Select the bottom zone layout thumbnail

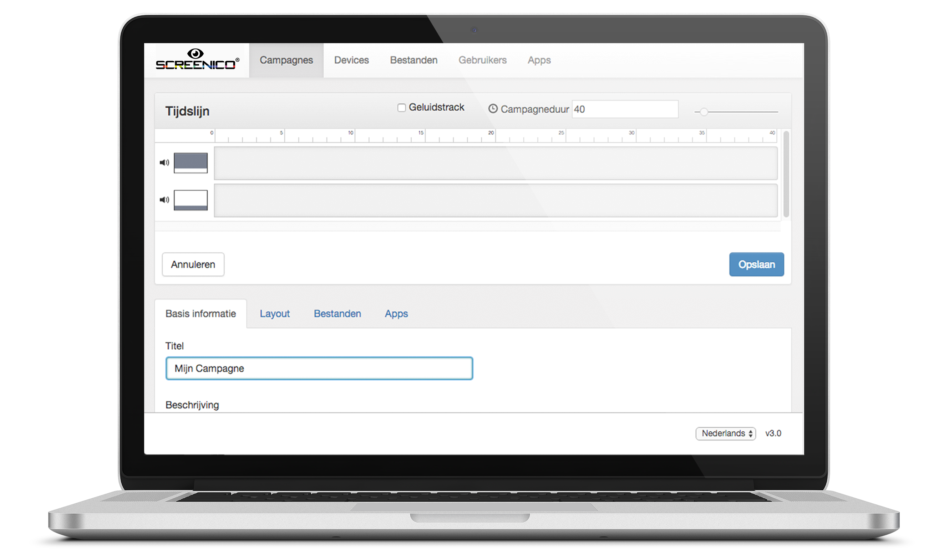pyautogui.click(x=191, y=200)
